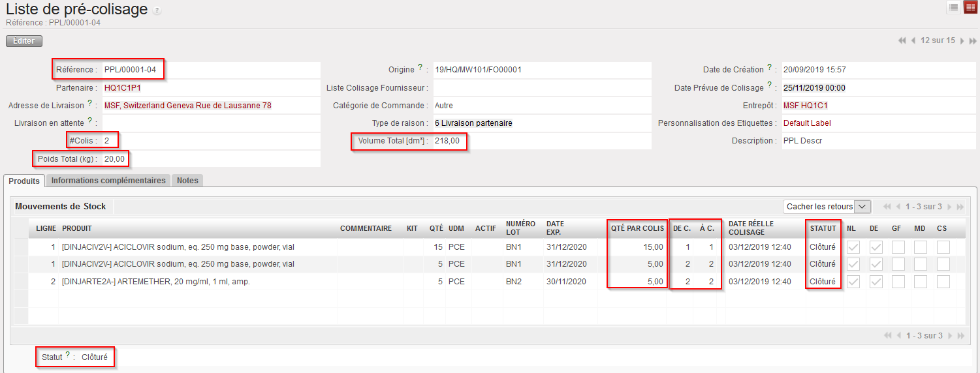This screenshot has height=373, width=980.
Task: Click help mark next to bottom Statut
Action: click(67, 355)
